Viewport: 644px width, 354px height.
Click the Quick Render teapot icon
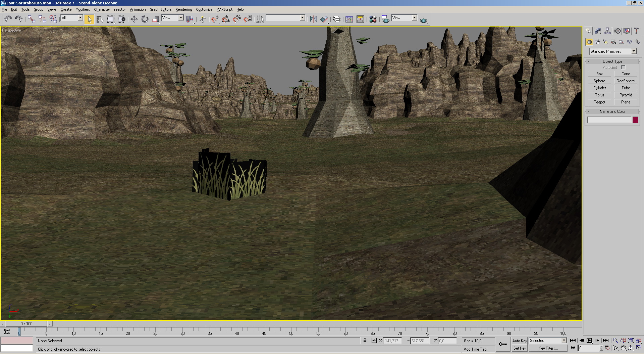click(423, 20)
